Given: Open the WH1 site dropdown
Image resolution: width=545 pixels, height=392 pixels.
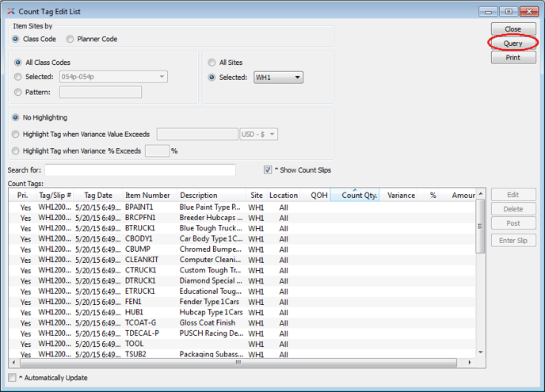Looking at the screenshot, I should click(x=278, y=78).
